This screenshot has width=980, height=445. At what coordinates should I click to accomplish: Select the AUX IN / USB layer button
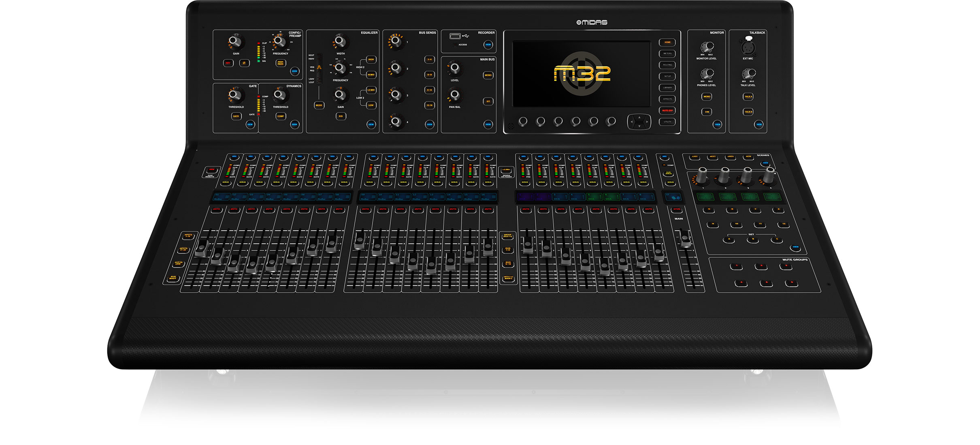(x=178, y=263)
